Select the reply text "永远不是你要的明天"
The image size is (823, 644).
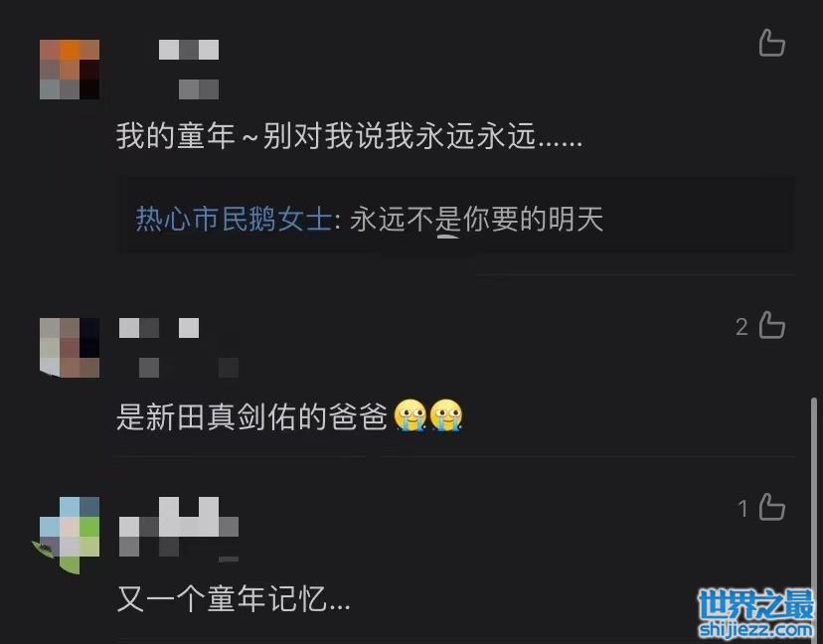pos(476,219)
